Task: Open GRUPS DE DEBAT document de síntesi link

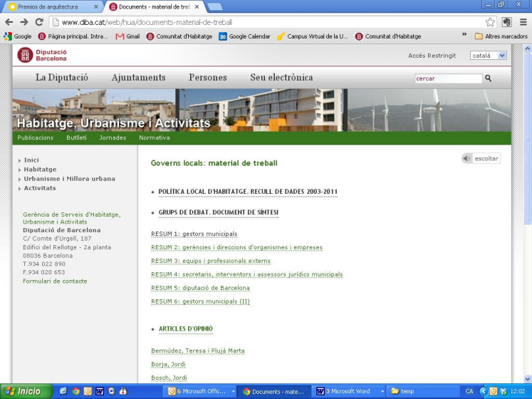Action: [219, 212]
